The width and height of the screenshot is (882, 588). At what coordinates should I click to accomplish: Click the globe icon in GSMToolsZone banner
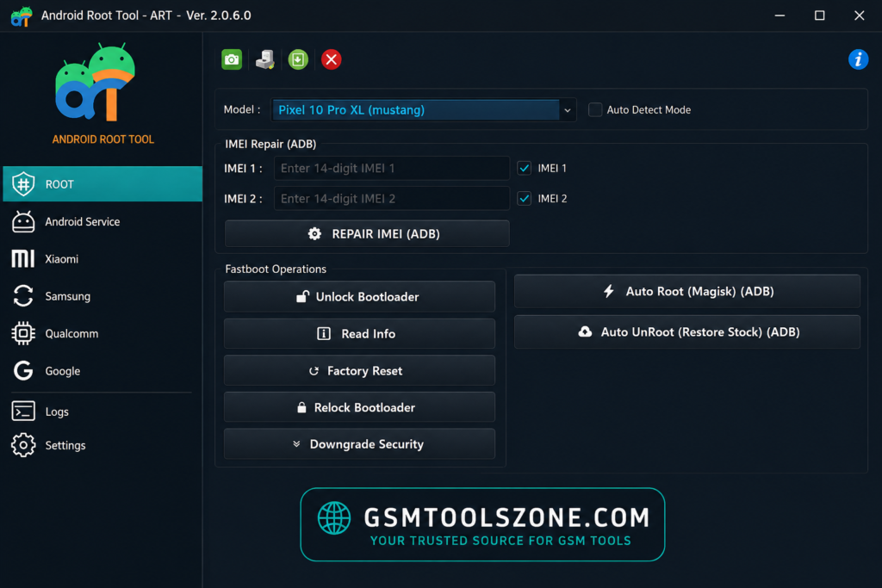334,517
